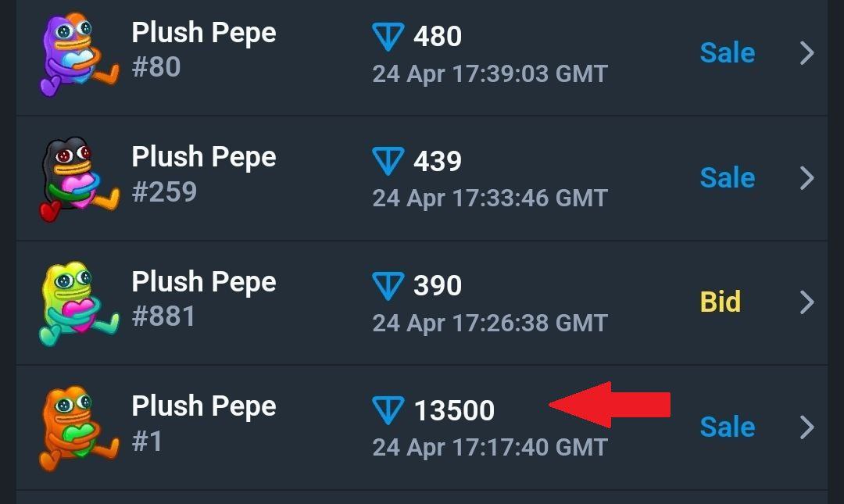The height and width of the screenshot is (504, 844).
Task: Click the purple Plush Pepe #80 sticker icon
Action: (x=79, y=55)
